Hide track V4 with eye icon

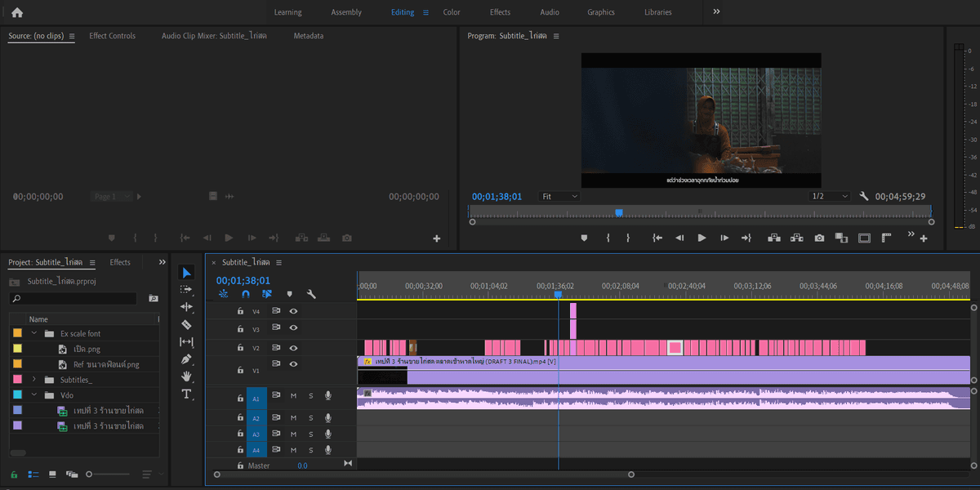[293, 311]
